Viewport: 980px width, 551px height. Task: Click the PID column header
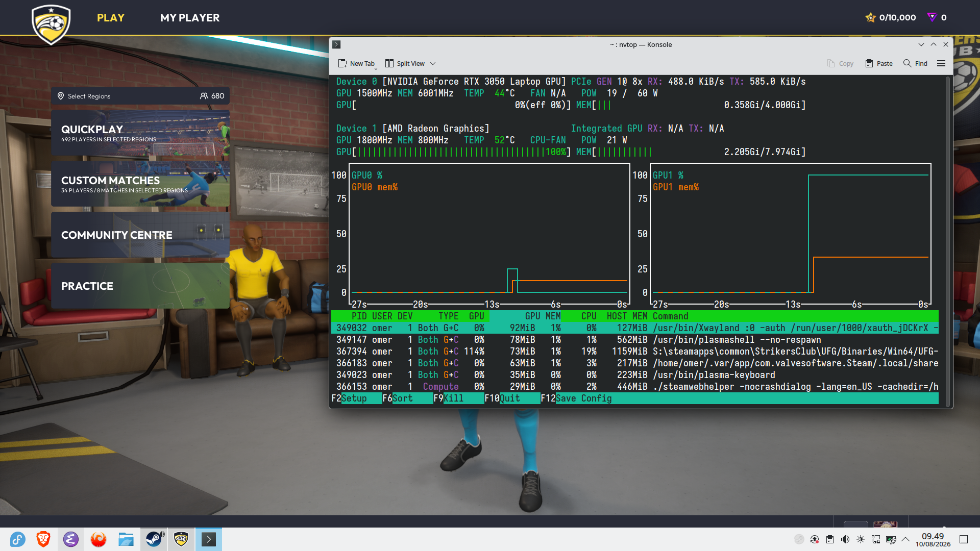[x=359, y=316]
